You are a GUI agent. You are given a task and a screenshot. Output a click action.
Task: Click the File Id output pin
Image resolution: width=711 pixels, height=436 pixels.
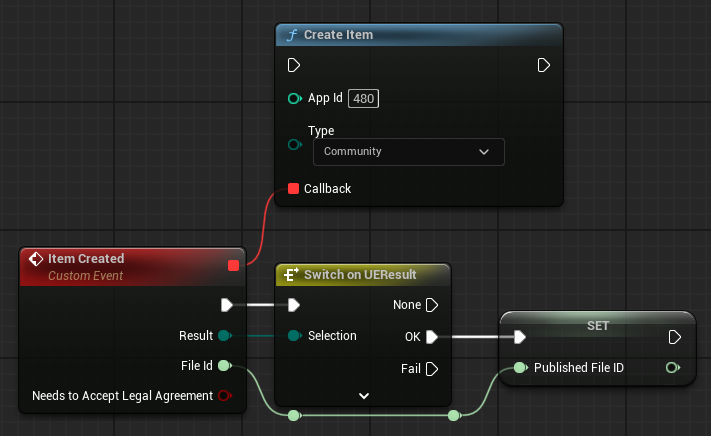[224, 366]
